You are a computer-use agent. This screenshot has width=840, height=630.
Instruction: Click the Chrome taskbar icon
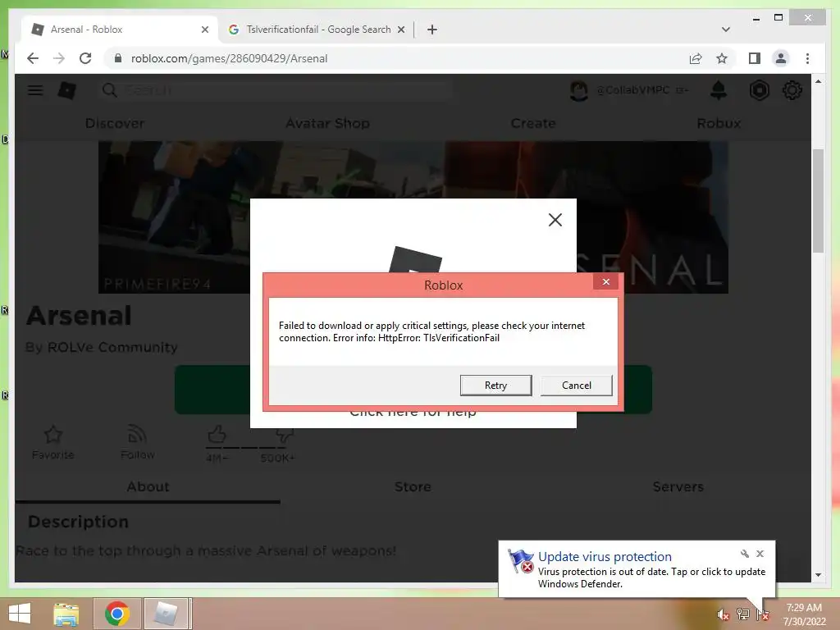click(x=117, y=614)
